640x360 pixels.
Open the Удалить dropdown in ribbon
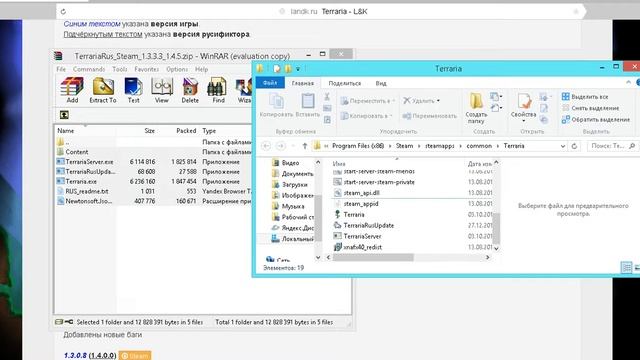421,100
